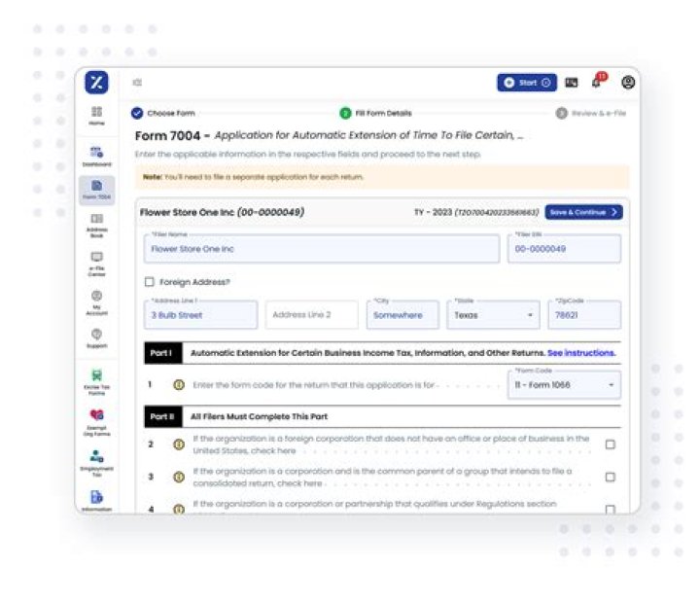The height and width of the screenshot is (604, 700).
Task: Tick the line 2 foreign corporation checkbox
Action: point(610,444)
